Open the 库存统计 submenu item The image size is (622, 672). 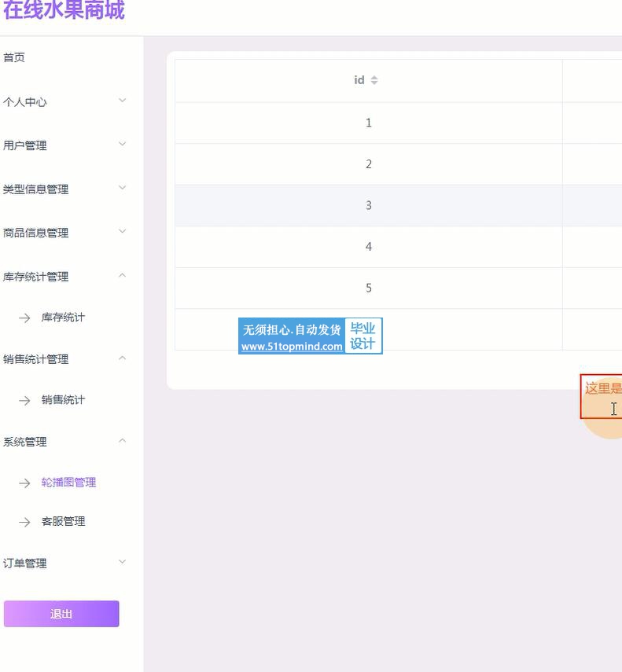pos(63,318)
